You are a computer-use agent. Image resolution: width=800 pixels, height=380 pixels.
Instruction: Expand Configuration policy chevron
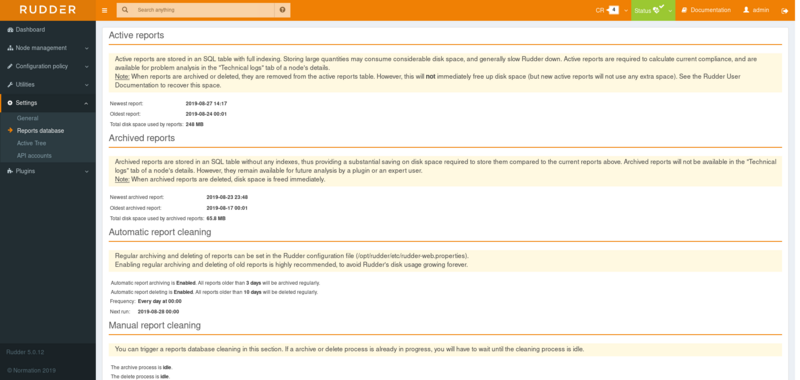pyautogui.click(x=86, y=67)
